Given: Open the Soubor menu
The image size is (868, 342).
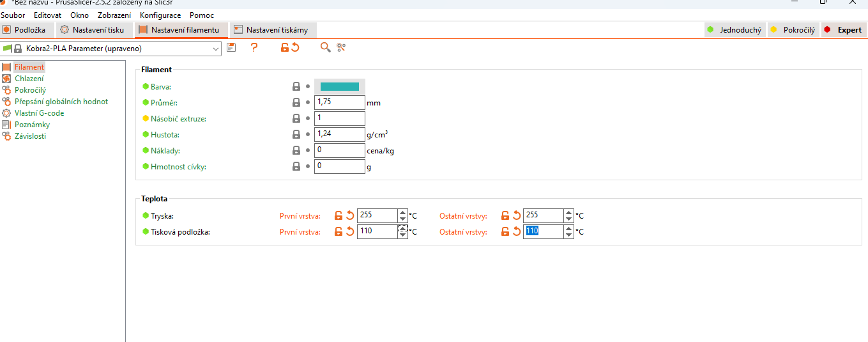Looking at the screenshot, I should [x=13, y=15].
